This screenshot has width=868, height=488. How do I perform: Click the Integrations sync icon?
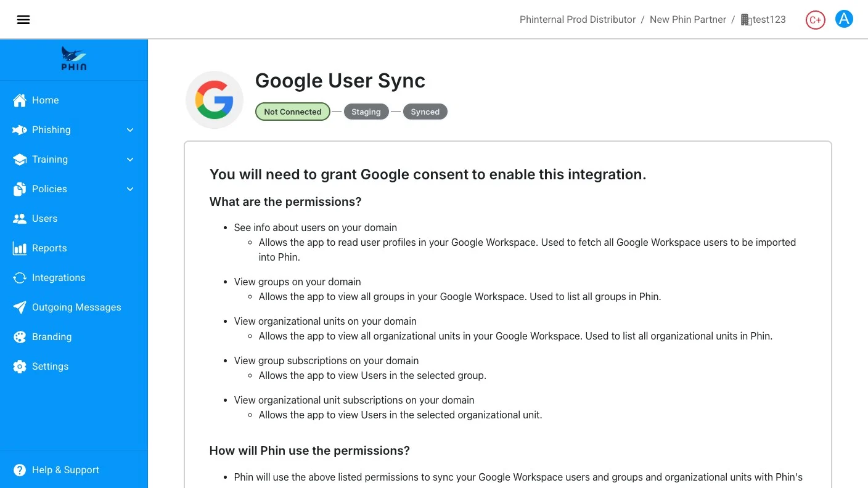pyautogui.click(x=20, y=278)
